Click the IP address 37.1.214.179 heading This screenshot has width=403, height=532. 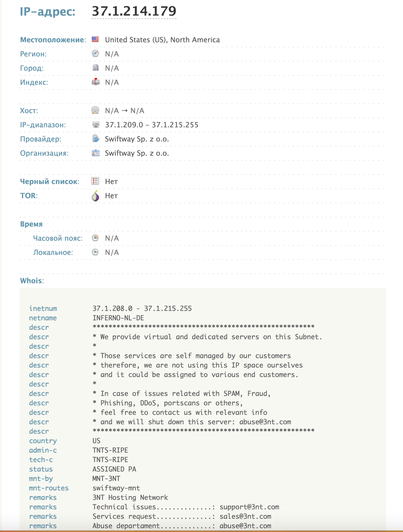click(x=134, y=11)
